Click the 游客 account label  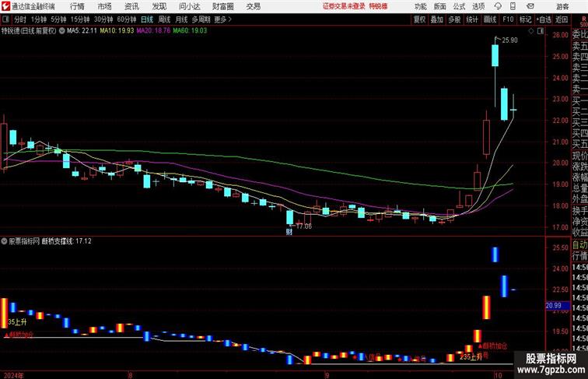[x=562, y=6]
